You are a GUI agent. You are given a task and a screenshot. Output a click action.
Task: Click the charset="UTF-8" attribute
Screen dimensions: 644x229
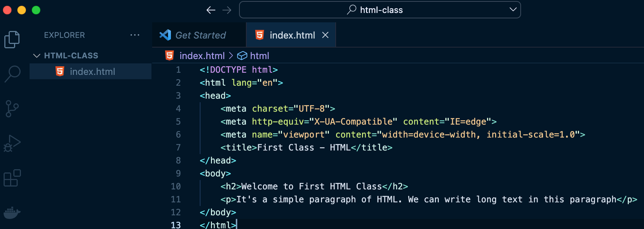coord(291,108)
